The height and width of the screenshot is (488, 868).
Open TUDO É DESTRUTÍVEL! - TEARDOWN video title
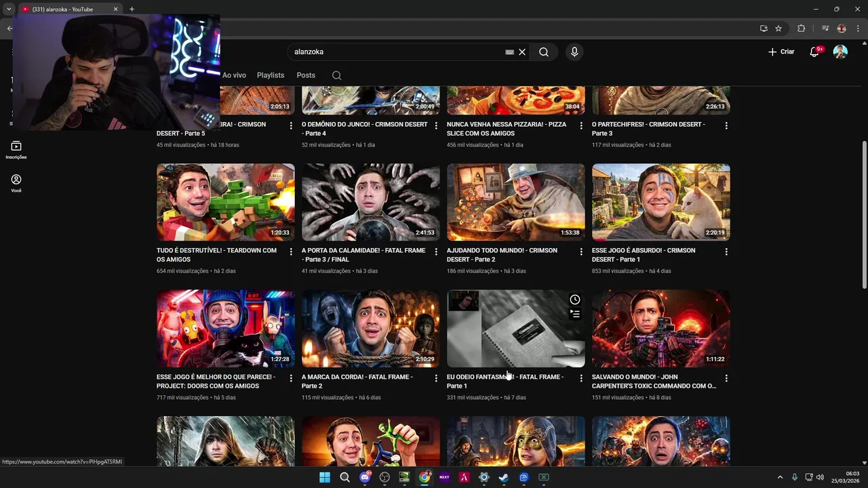tap(217, 255)
